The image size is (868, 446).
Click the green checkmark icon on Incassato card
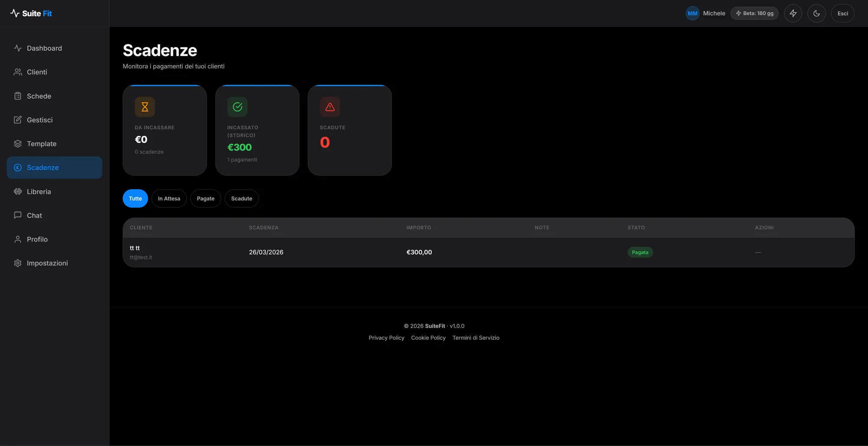tap(237, 107)
